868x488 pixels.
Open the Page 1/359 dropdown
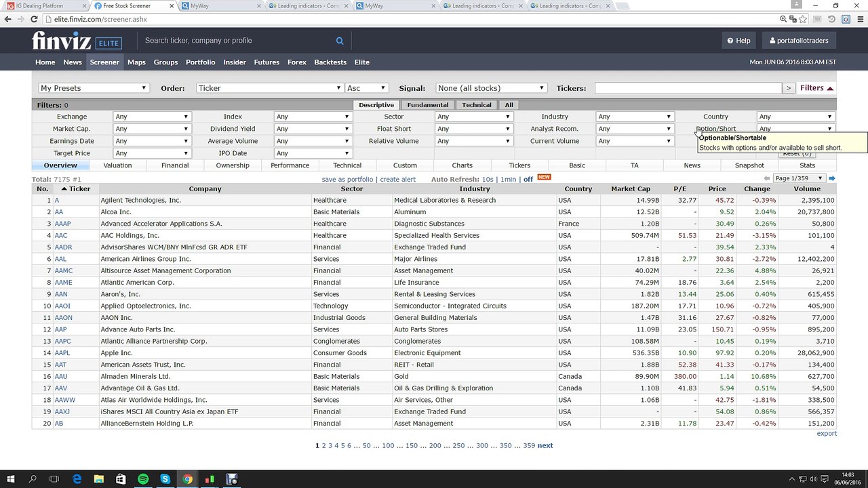coord(799,178)
